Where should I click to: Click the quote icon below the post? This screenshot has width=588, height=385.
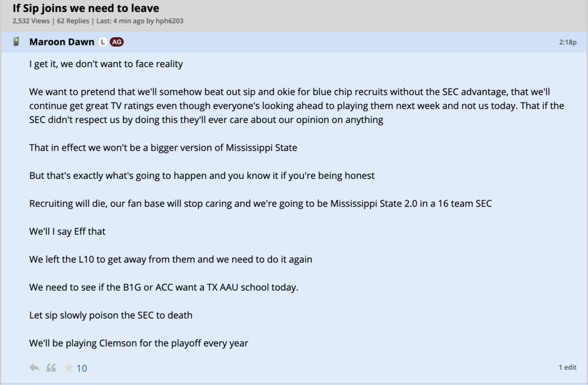point(51,368)
